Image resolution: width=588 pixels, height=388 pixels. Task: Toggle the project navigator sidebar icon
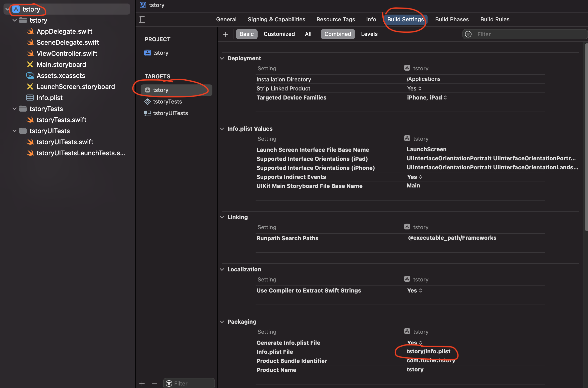point(142,20)
